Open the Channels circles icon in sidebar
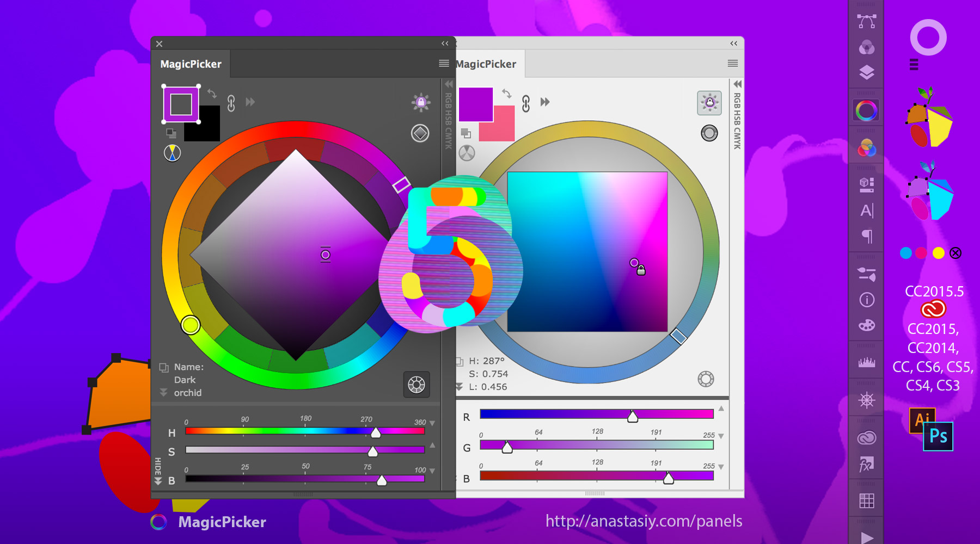This screenshot has width=980, height=544. pos(867,47)
